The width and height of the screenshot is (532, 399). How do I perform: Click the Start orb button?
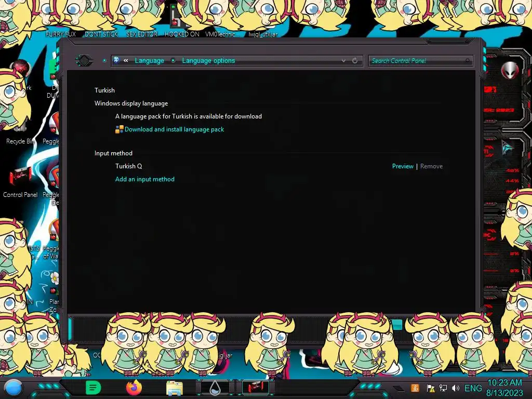click(x=14, y=388)
